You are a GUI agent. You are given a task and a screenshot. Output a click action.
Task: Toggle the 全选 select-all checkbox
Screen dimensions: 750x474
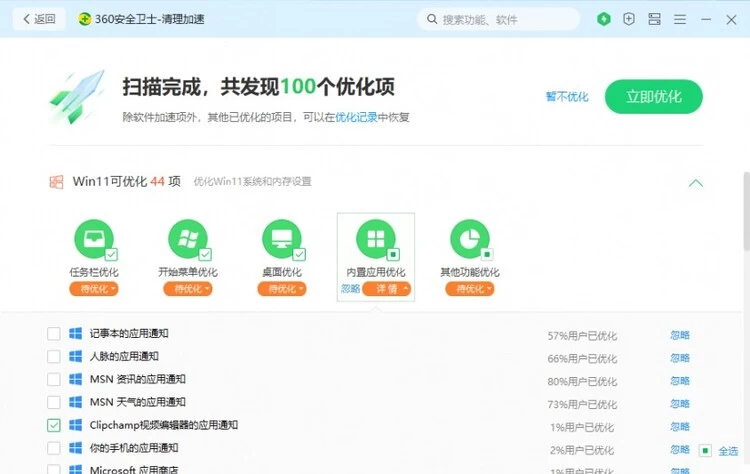705,451
